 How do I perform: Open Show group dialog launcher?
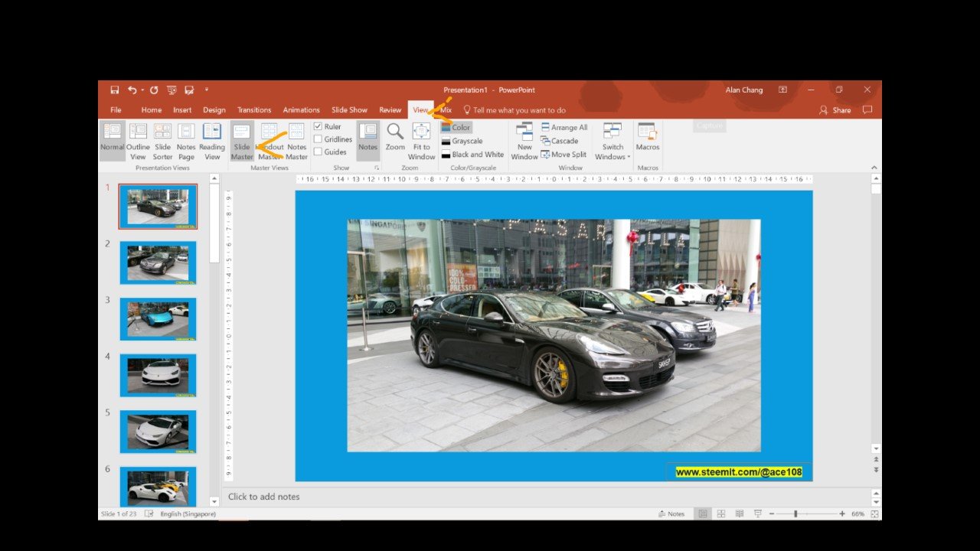tap(376, 168)
